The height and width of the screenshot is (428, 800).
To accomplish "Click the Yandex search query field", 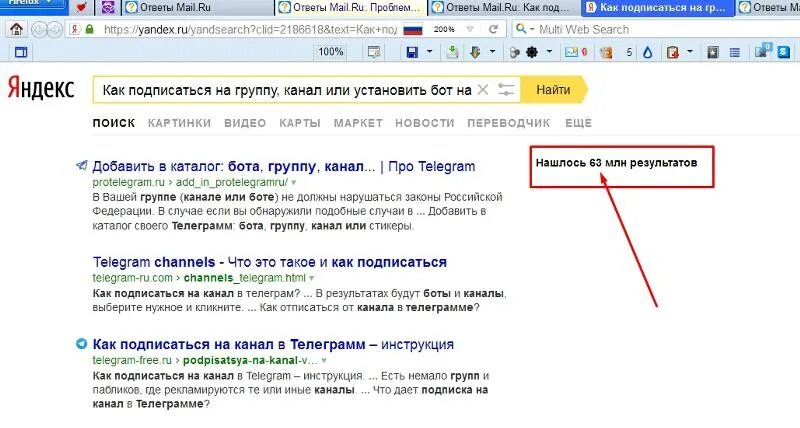I will [287, 90].
